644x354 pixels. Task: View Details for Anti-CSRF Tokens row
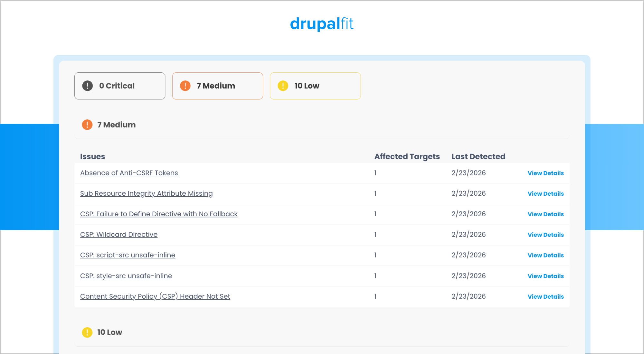point(545,173)
